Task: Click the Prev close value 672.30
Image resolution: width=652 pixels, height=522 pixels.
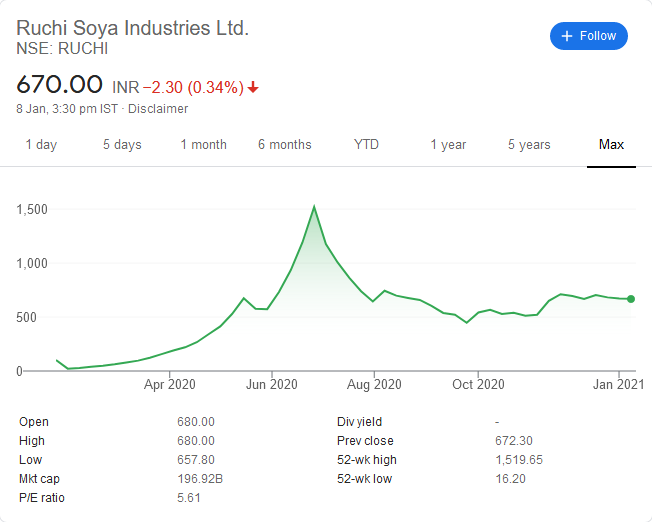Action: point(514,441)
